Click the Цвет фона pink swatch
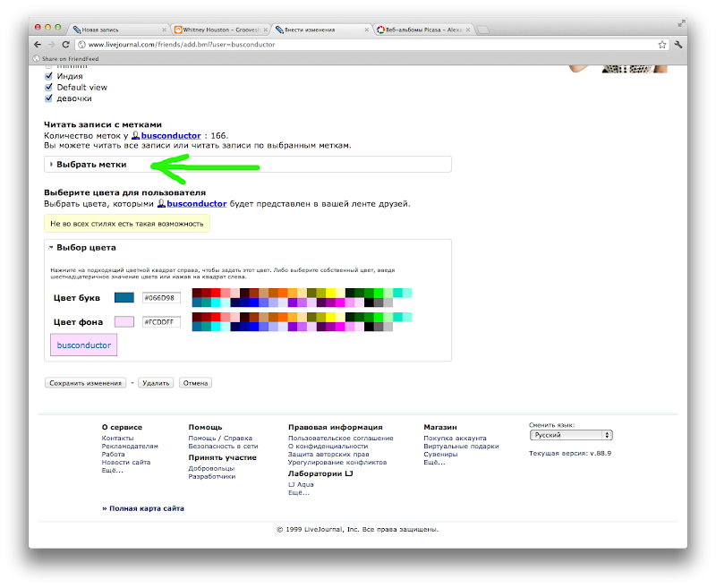 tap(124, 322)
